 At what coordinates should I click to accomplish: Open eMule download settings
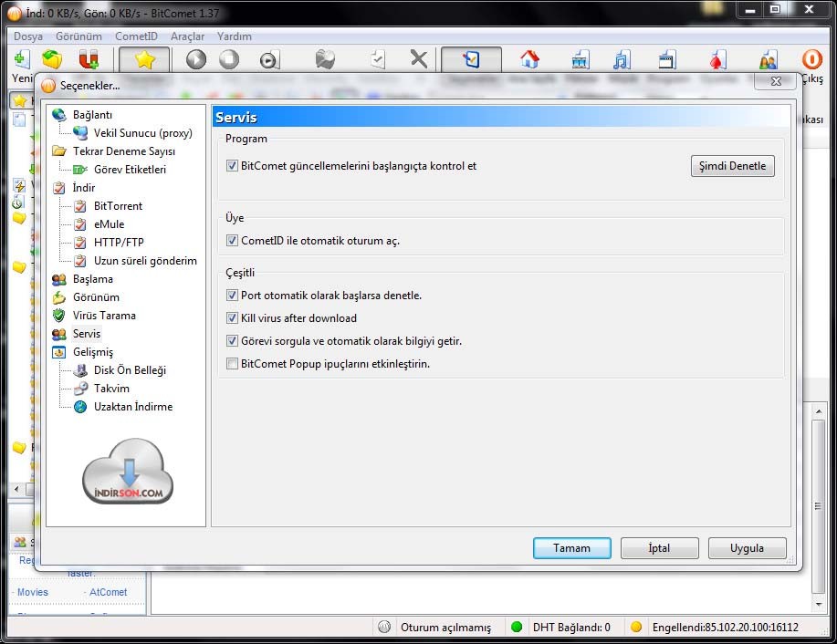109,224
